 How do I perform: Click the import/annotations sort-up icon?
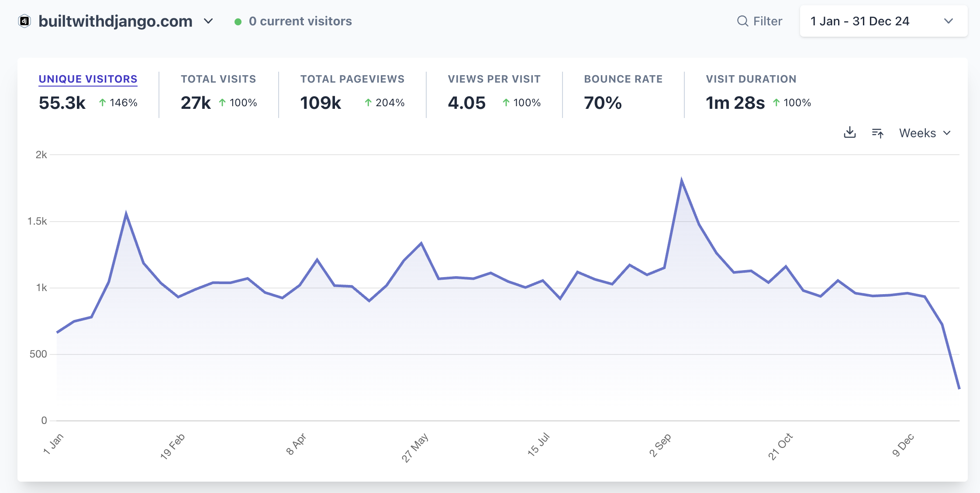877,133
